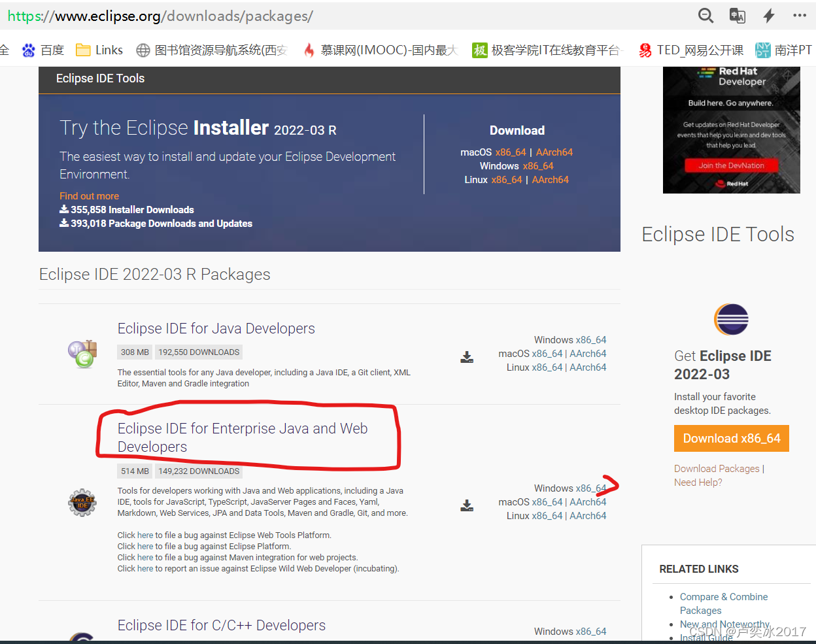Open Compare & Combine Packages link
The image size is (816, 644).
click(724, 603)
